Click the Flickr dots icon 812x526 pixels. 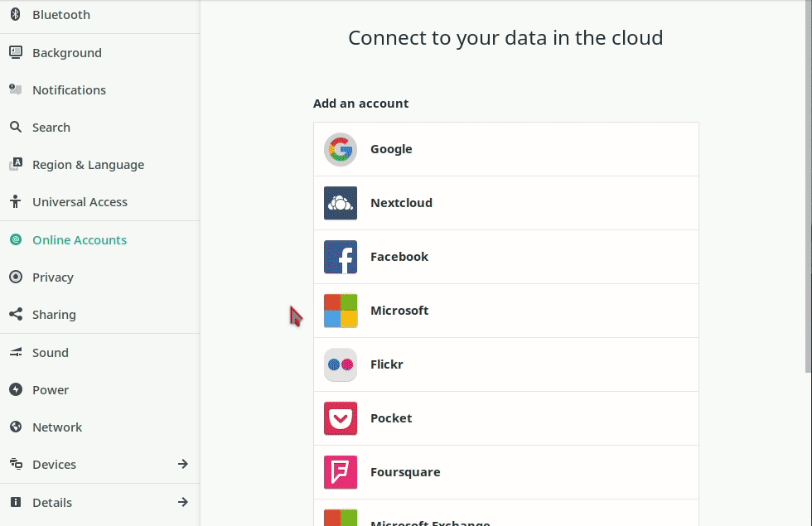[341, 364]
